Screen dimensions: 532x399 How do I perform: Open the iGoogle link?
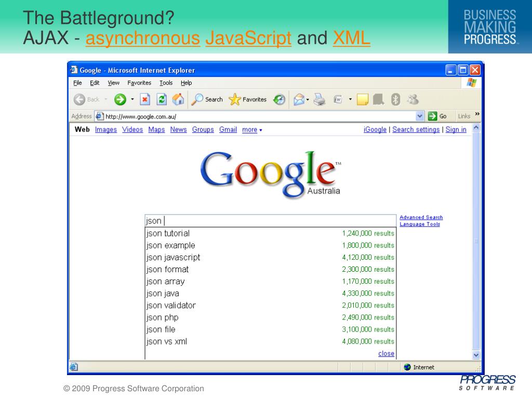tap(375, 129)
